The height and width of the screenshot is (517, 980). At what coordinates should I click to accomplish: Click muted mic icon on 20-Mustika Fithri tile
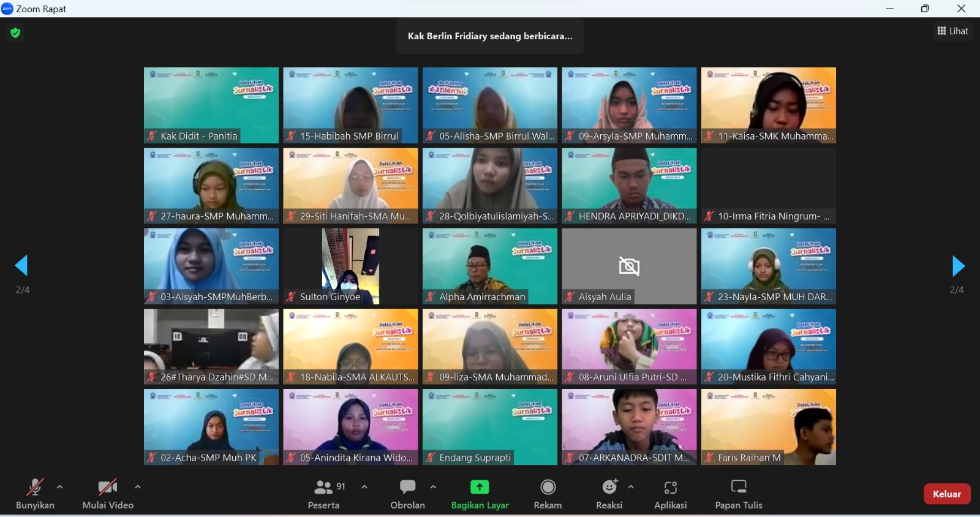(709, 377)
